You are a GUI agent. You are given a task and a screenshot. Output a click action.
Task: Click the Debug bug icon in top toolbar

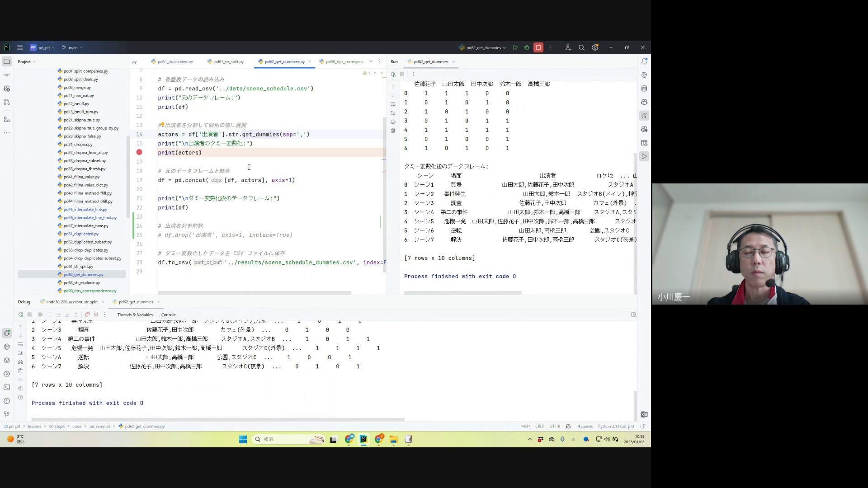click(x=527, y=47)
